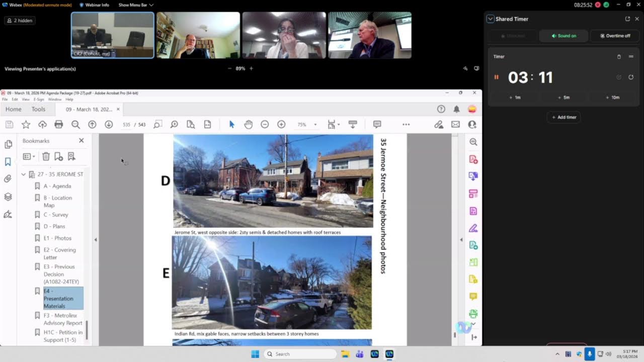Screen dimensions: 644x362
Task: Star this PDF with the bookmark star icon
Action: point(26,124)
